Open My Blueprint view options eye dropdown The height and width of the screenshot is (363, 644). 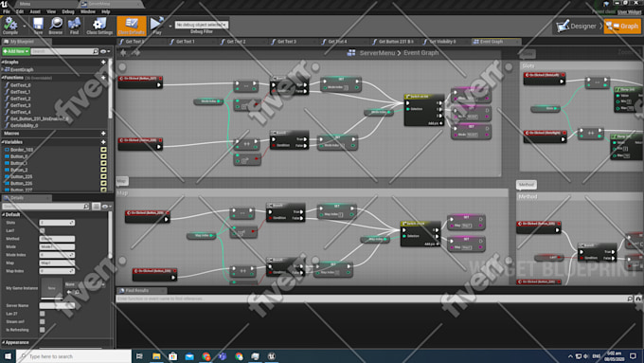point(105,51)
